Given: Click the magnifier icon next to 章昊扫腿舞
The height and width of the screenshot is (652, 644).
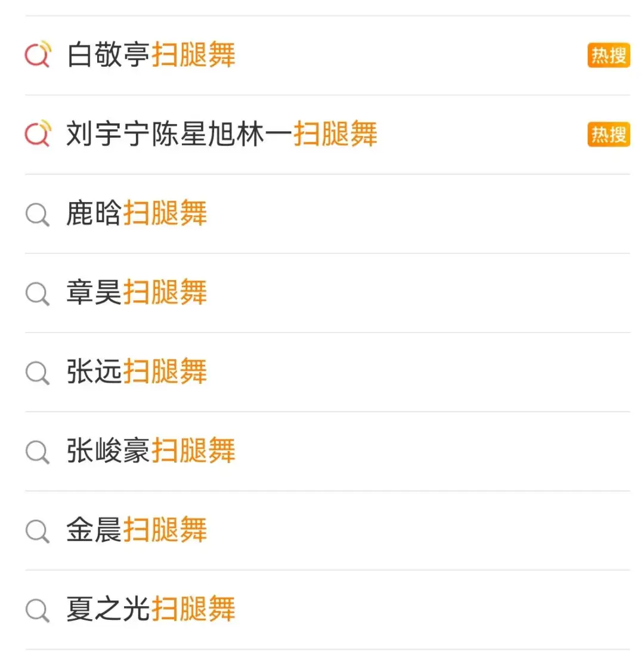Looking at the screenshot, I should coord(38,293).
